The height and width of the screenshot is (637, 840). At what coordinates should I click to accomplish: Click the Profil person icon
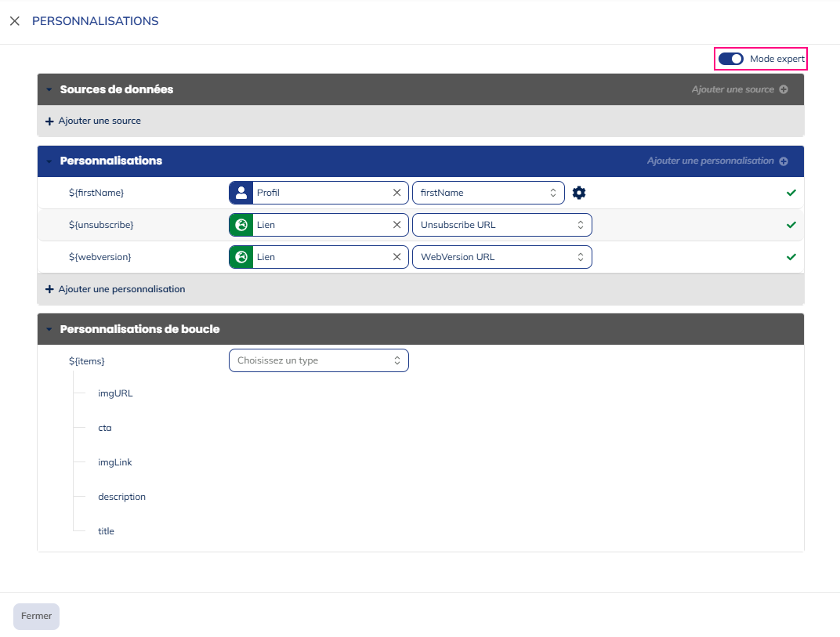pyautogui.click(x=241, y=193)
